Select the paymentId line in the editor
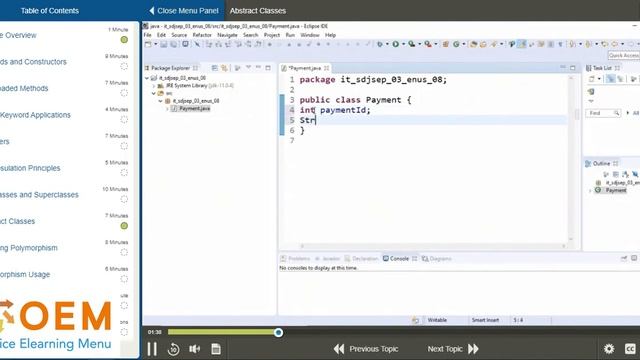The image size is (640, 360). click(x=335, y=110)
